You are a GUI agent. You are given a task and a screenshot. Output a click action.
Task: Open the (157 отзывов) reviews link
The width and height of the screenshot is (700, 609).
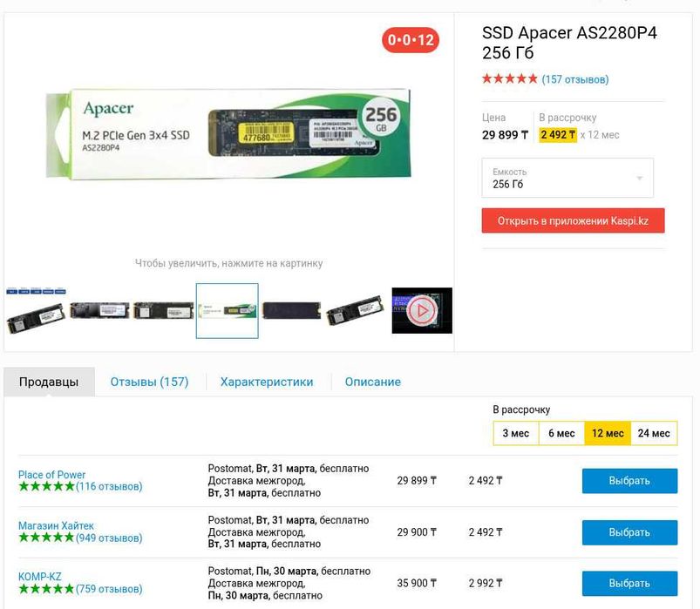pos(575,79)
